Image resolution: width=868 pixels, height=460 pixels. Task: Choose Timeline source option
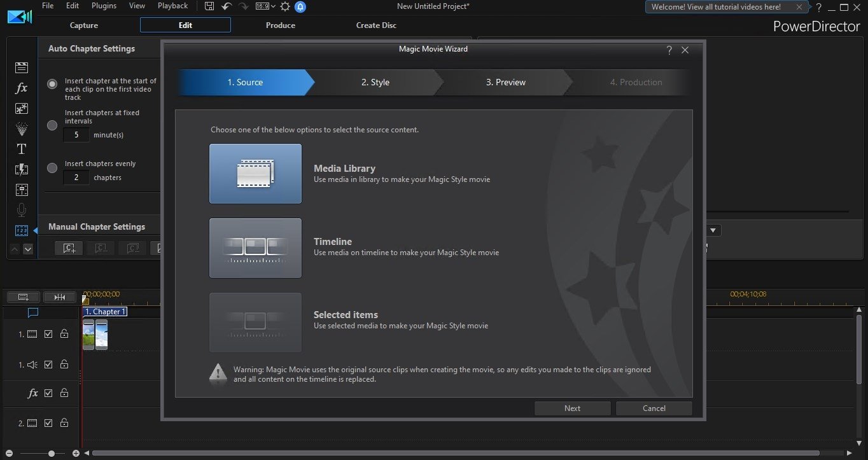click(255, 248)
